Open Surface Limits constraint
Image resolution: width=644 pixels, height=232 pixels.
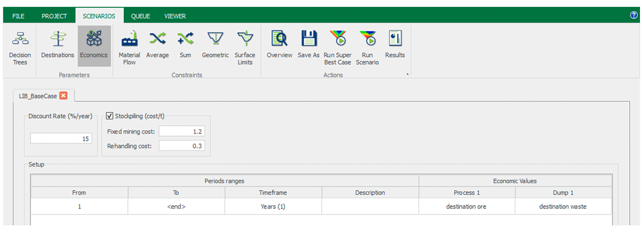(x=245, y=48)
